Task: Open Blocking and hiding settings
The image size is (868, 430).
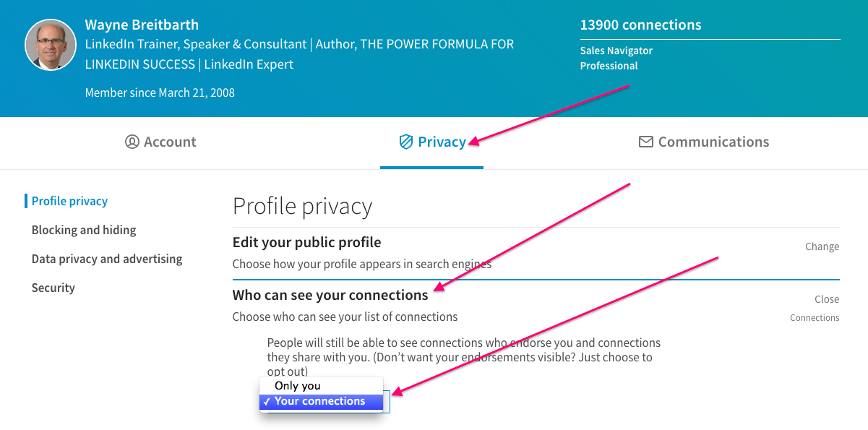Action: [x=83, y=230]
